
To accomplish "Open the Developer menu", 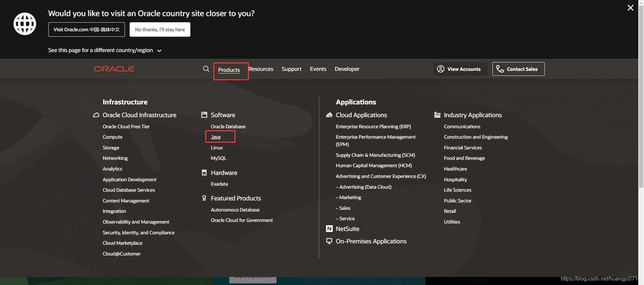I will tap(347, 69).
